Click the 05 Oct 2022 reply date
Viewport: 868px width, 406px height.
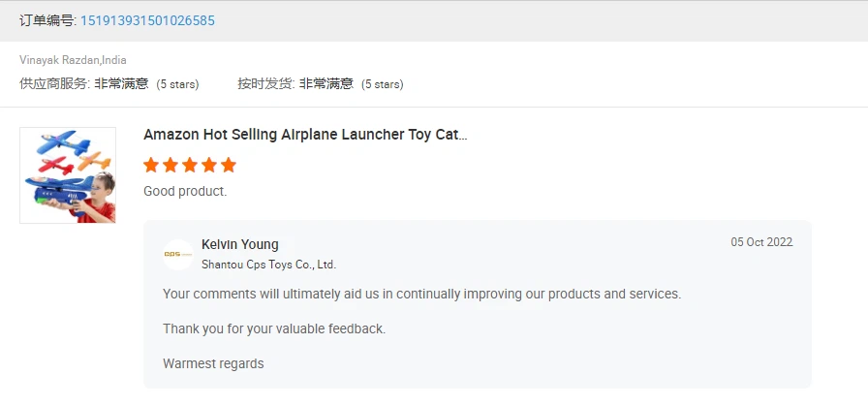point(761,242)
